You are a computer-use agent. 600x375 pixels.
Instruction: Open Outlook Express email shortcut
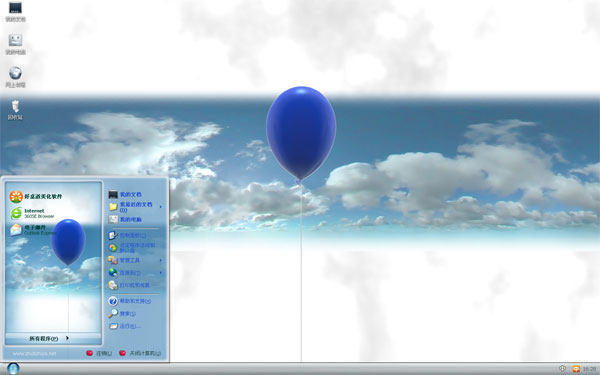pyautogui.click(x=32, y=230)
